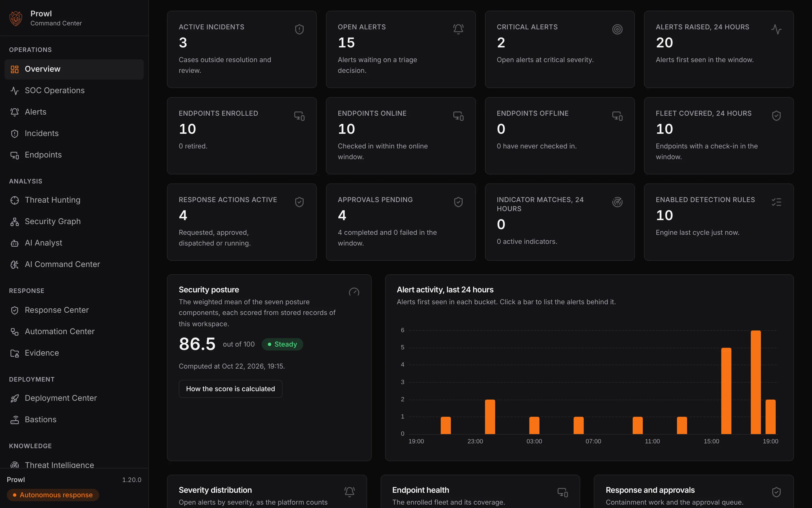Click the Overview grid icon in sidebar
Screen dimensions: 812x508
point(14,69)
